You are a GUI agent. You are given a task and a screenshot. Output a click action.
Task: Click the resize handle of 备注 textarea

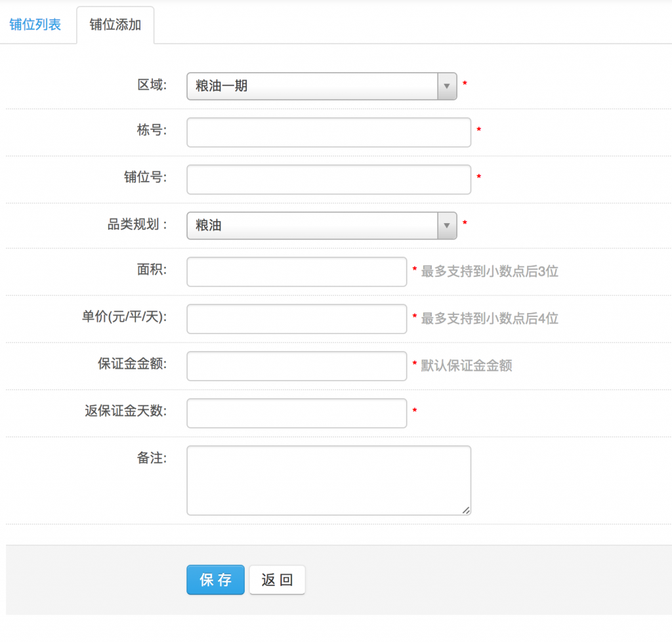tap(467, 510)
